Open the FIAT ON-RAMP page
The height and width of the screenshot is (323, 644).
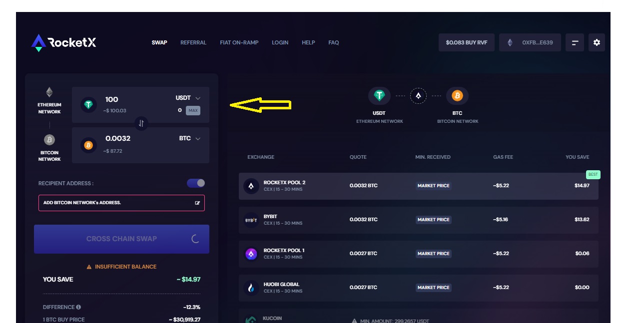[239, 42]
